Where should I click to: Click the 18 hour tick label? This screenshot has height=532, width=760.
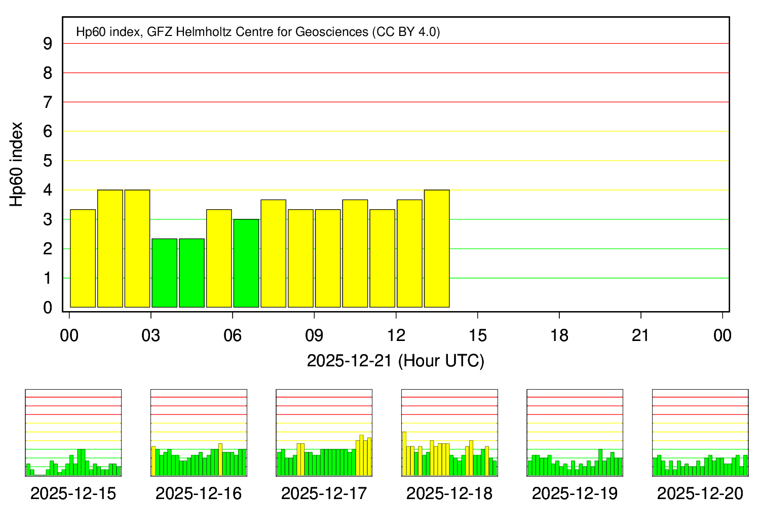[x=559, y=335]
